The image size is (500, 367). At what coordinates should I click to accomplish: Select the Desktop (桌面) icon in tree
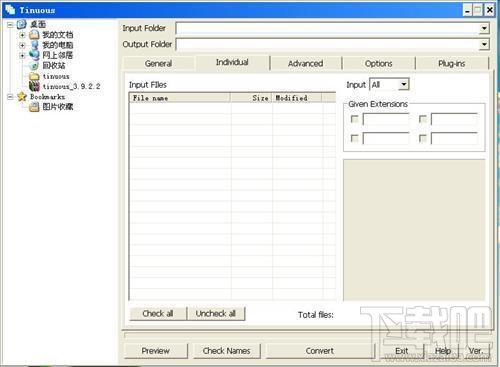pyautogui.click(x=22, y=24)
